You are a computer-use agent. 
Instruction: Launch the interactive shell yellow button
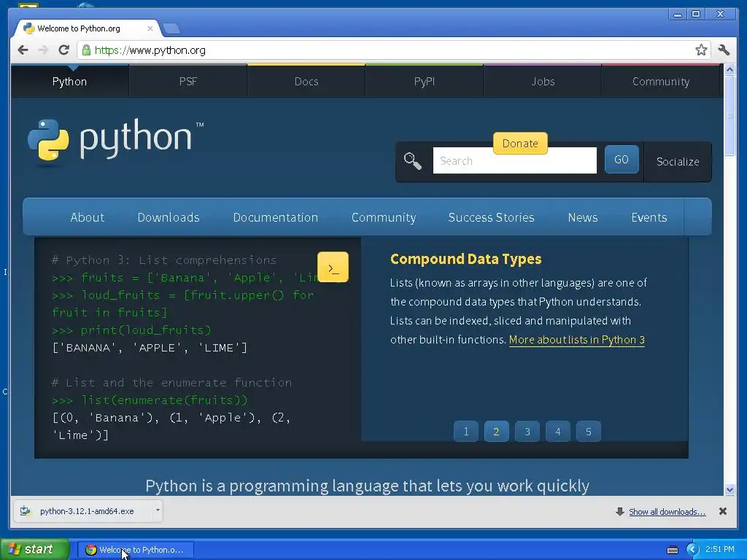pyautogui.click(x=333, y=267)
